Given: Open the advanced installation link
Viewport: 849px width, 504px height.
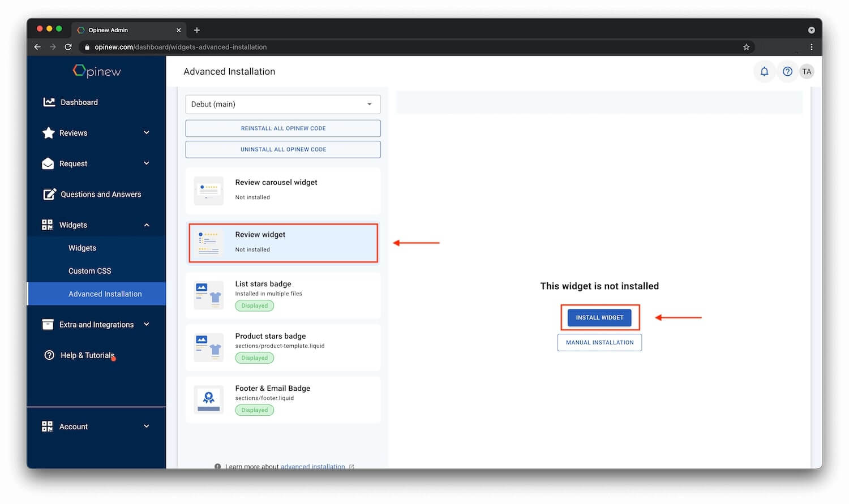Looking at the screenshot, I should pos(312,467).
